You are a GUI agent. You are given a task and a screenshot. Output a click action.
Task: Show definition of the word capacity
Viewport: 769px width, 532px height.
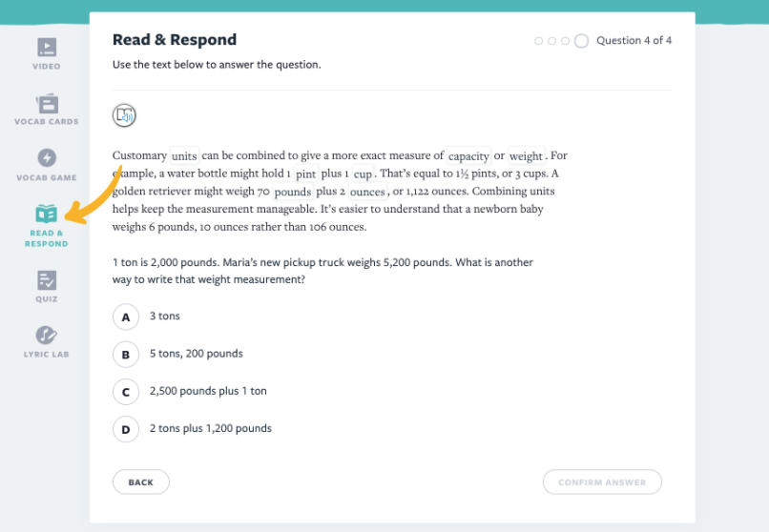click(468, 155)
